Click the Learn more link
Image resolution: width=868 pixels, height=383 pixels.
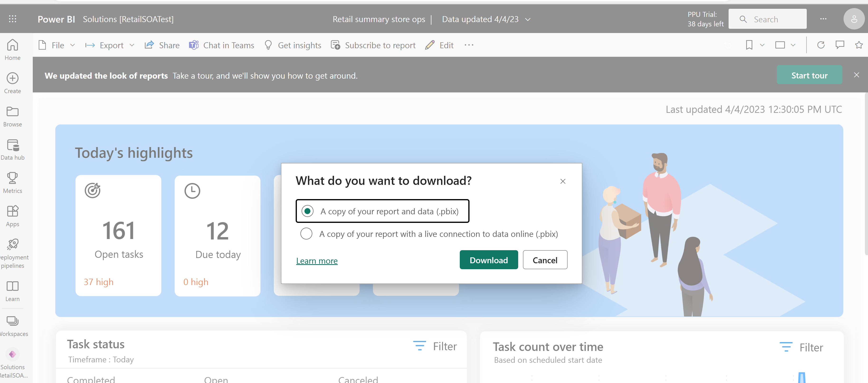317,260
